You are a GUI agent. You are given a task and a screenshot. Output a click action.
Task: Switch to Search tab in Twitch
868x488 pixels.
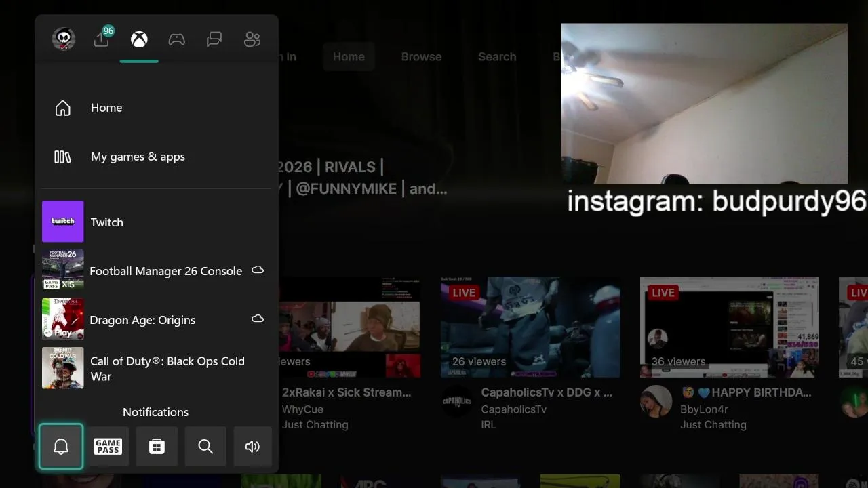[497, 57]
